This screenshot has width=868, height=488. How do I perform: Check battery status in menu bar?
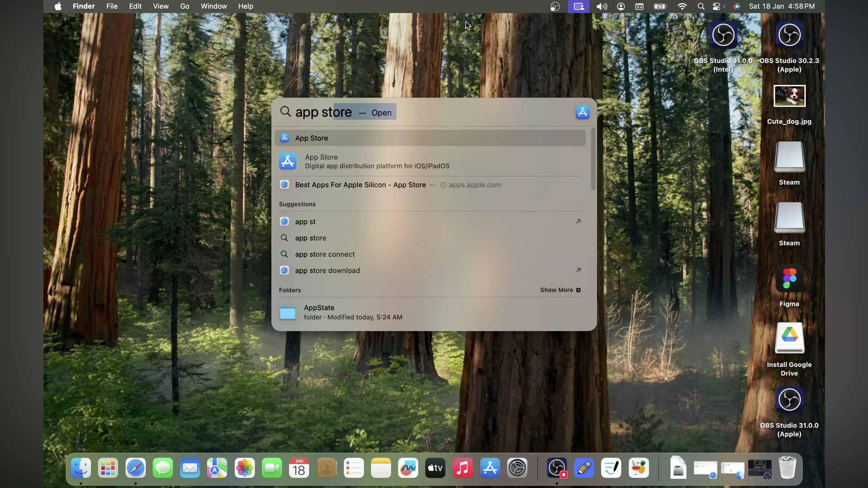click(660, 6)
